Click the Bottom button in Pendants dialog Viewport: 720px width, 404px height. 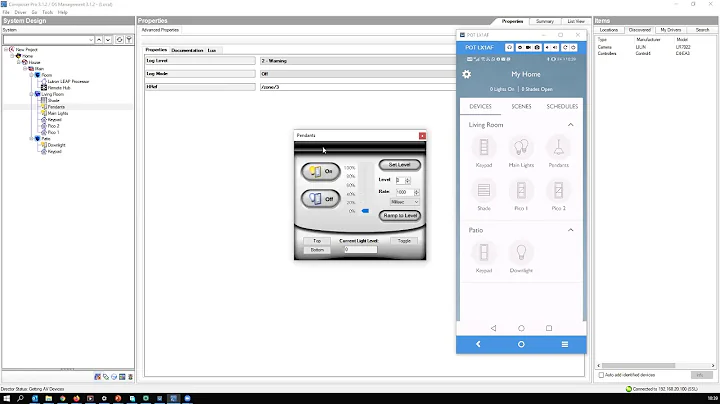pyautogui.click(x=317, y=250)
